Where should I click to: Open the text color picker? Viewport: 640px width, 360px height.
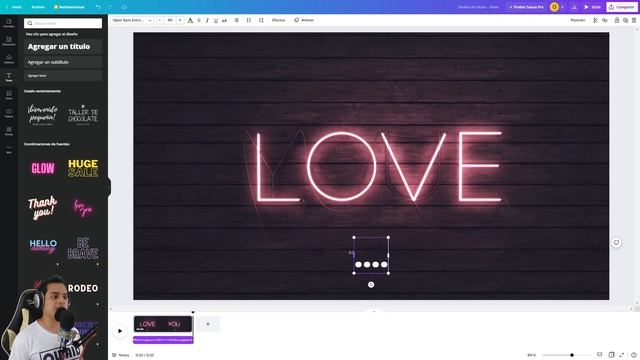pyautogui.click(x=190, y=20)
